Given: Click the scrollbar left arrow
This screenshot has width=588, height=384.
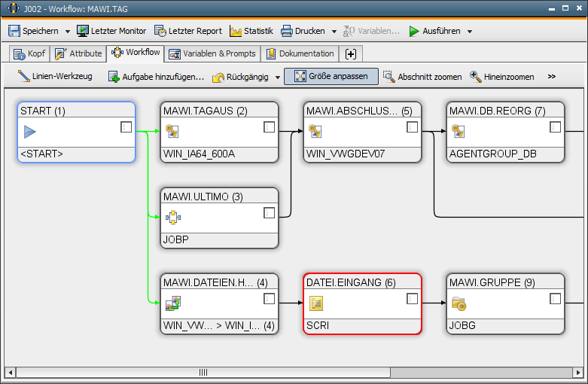Looking at the screenshot, I should tap(11, 373).
